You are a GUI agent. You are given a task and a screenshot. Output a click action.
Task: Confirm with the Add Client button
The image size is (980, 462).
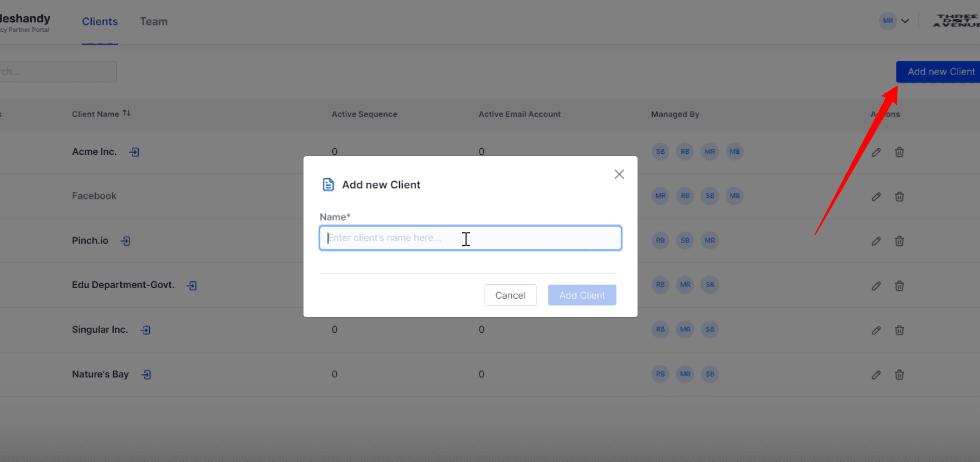coord(582,295)
